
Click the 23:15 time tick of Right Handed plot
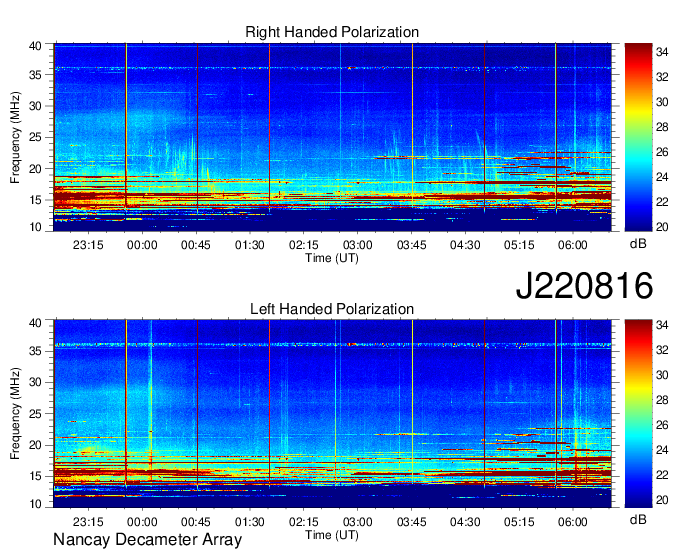point(88,245)
